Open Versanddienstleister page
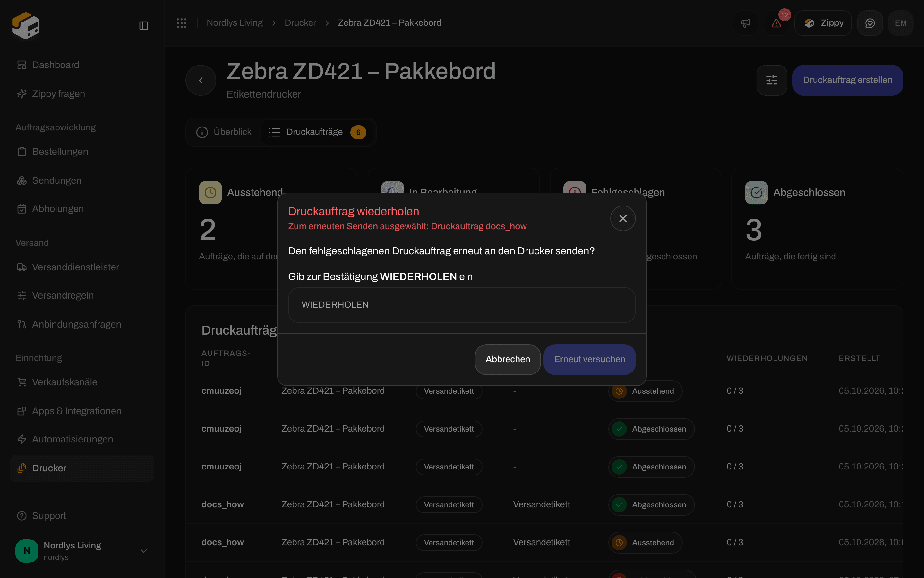This screenshot has height=578, width=924. (x=82, y=267)
